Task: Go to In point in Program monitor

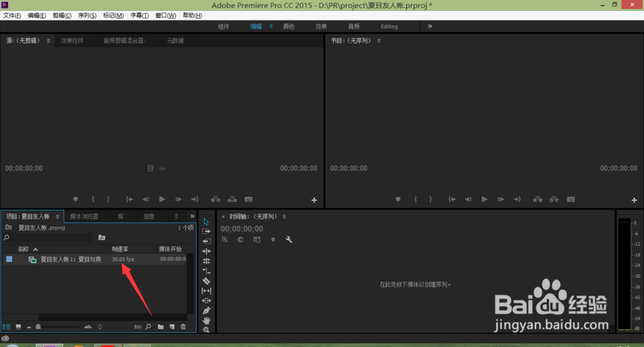Action: point(452,199)
